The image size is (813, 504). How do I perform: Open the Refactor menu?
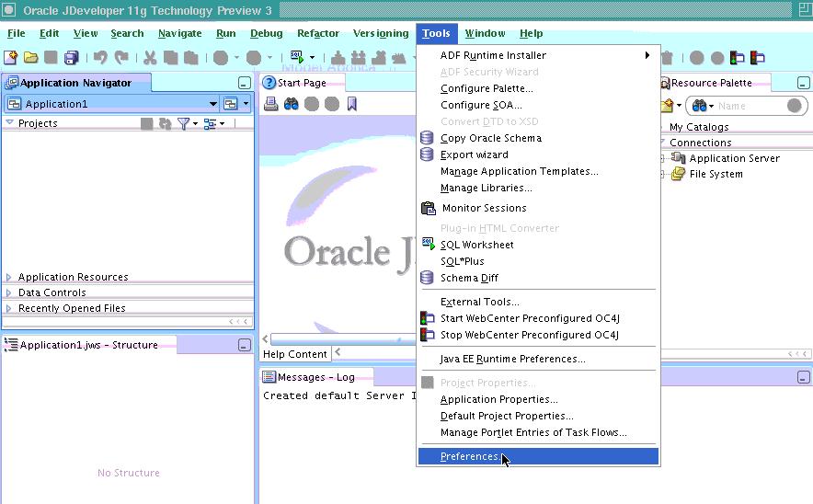[x=318, y=33]
